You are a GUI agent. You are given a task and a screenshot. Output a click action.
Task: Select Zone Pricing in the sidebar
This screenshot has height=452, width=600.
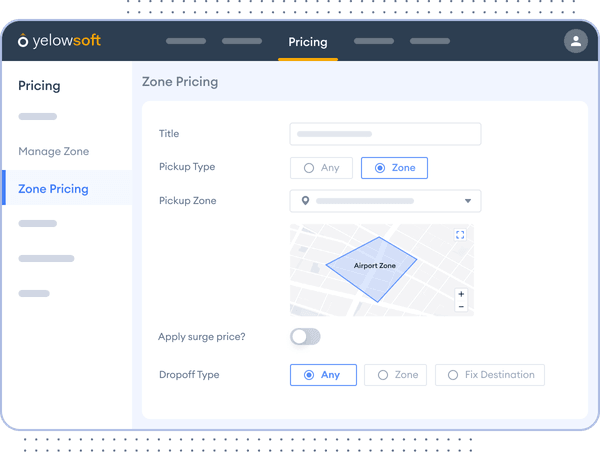(x=54, y=188)
